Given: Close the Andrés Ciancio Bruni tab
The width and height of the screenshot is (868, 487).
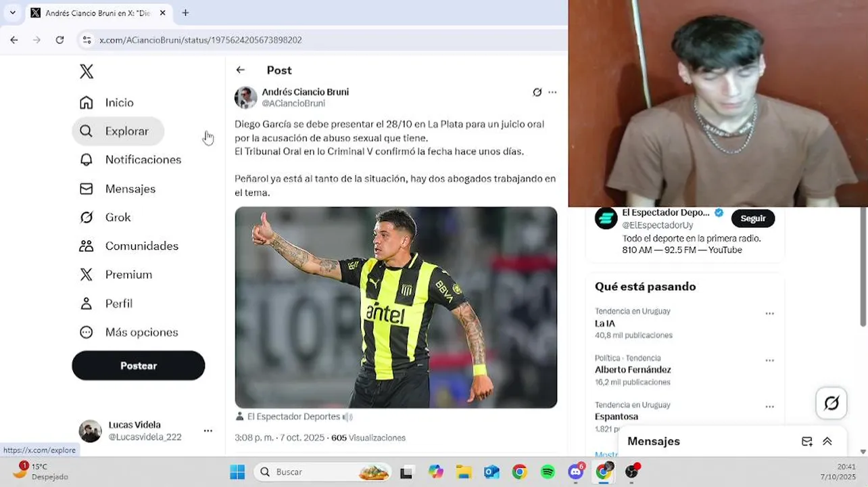Looking at the screenshot, I should [163, 13].
